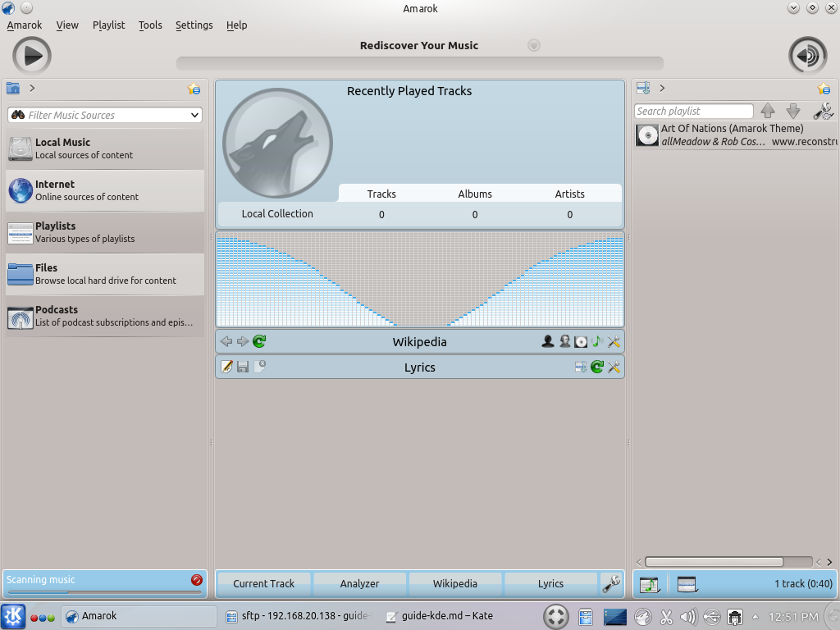
Task: Open the Help menu
Action: pyautogui.click(x=236, y=25)
